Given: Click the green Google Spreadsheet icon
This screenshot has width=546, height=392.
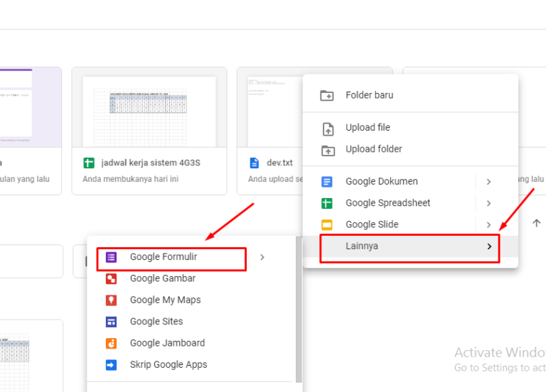Looking at the screenshot, I should 326,203.
